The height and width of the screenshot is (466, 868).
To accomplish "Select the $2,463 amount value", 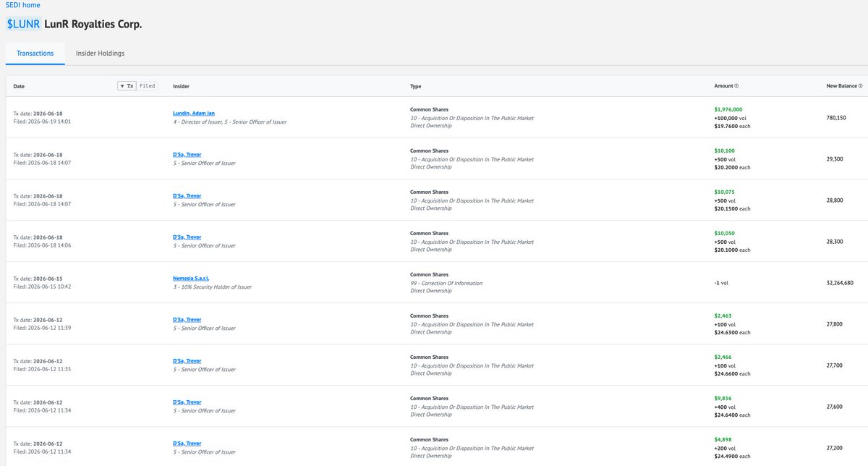I will click(723, 316).
